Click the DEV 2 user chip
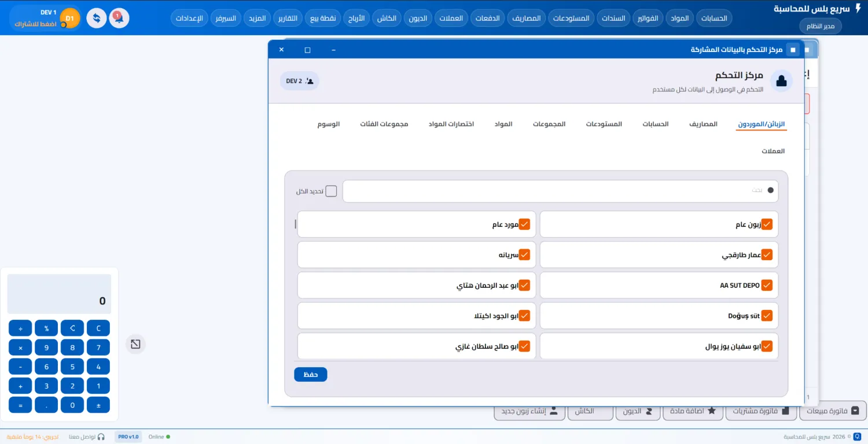868x444 pixels. (300, 81)
